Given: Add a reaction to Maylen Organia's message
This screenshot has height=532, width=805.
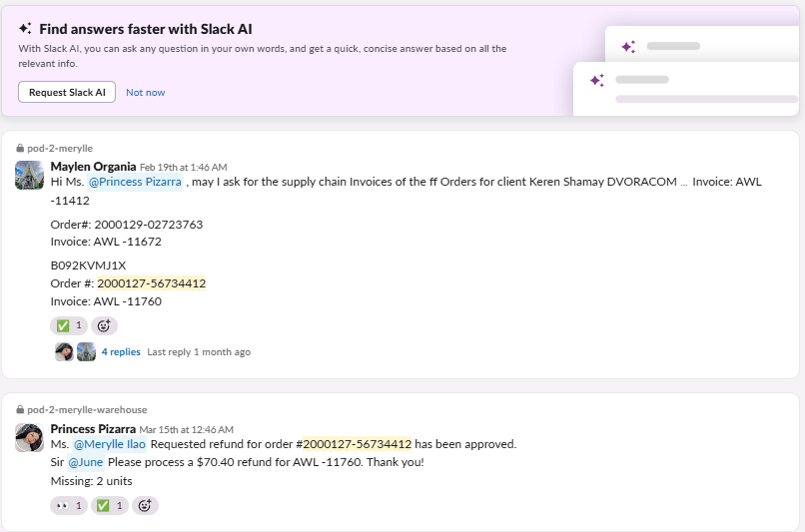Looking at the screenshot, I should coord(104,325).
